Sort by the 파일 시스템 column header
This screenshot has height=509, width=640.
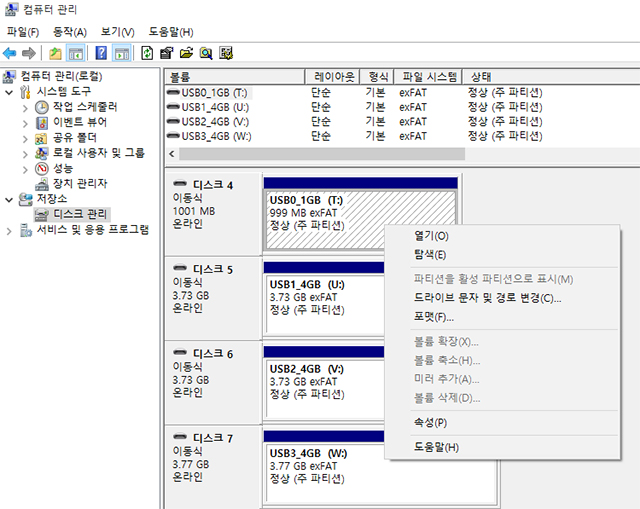(428, 76)
